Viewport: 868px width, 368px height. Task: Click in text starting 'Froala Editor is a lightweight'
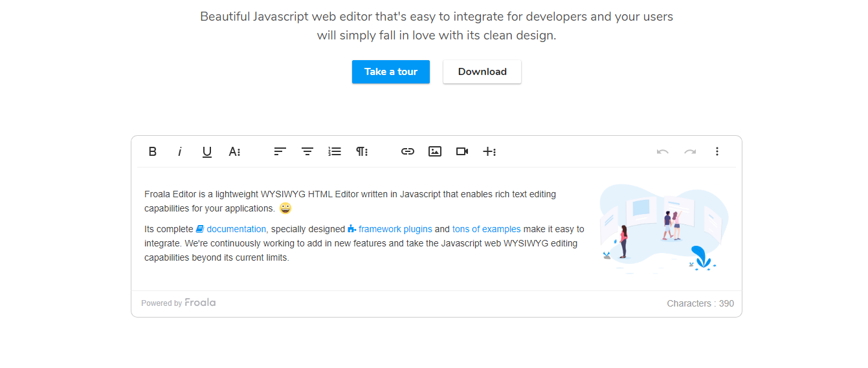coord(350,201)
